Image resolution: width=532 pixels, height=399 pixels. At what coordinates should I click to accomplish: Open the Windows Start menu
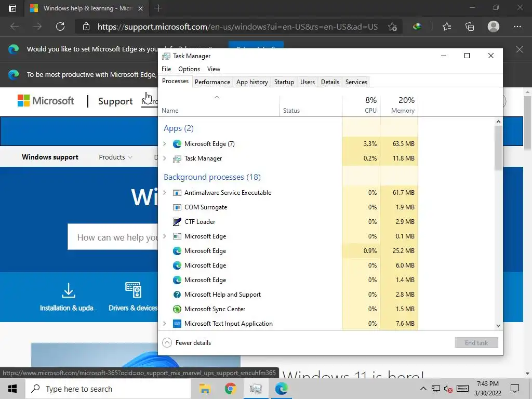tap(12, 389)
